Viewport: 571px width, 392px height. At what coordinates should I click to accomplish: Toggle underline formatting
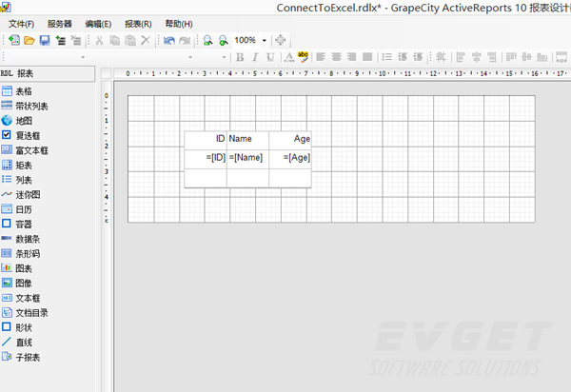pyautogui.click(x=270, y=57)
